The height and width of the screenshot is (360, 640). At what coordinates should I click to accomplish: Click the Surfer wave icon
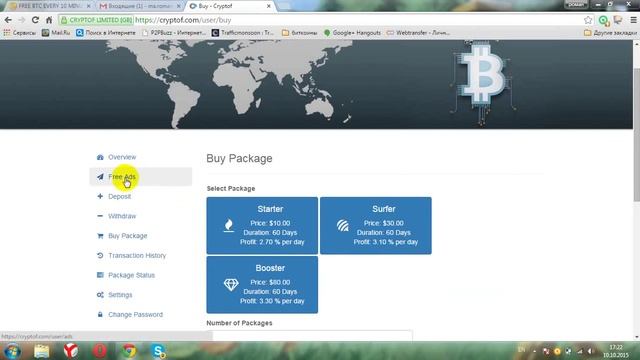coord(343,225)
